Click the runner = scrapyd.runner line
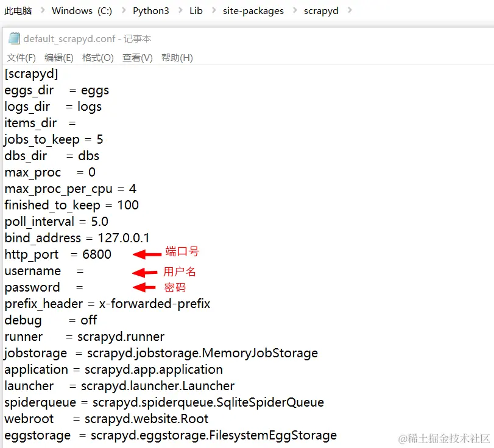The height and width of the screenshot is (448, 494). point(85,337)
